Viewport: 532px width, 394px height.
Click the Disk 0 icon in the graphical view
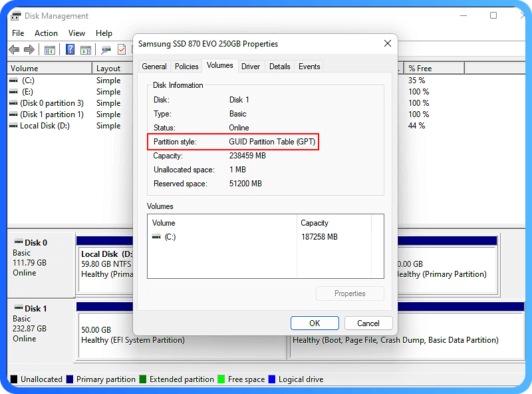point(19,242)
